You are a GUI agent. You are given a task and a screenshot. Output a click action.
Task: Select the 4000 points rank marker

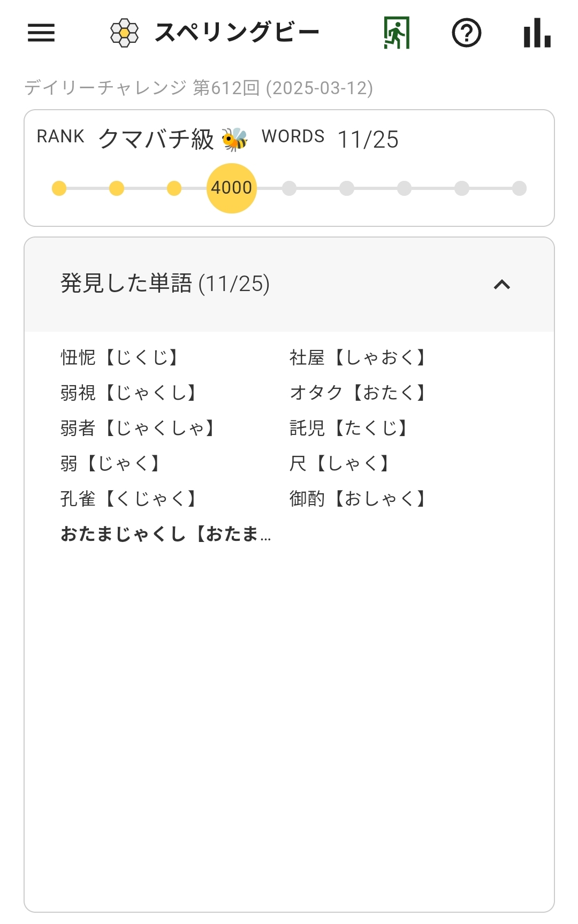click(232, 188)
